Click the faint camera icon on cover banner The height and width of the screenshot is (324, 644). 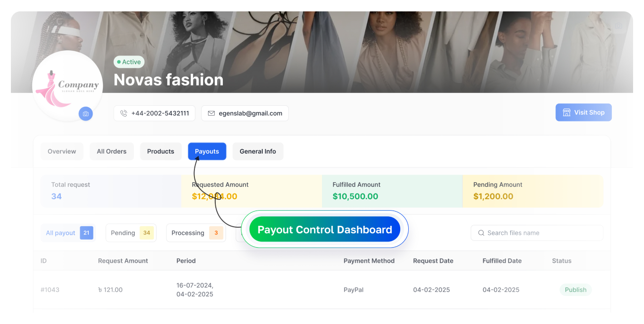(x=618, y=26)
